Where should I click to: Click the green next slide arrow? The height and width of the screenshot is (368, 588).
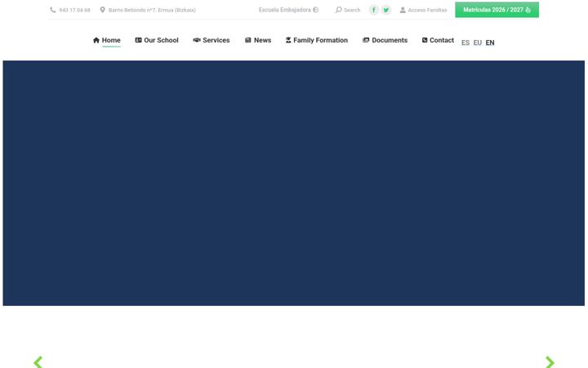550,362
